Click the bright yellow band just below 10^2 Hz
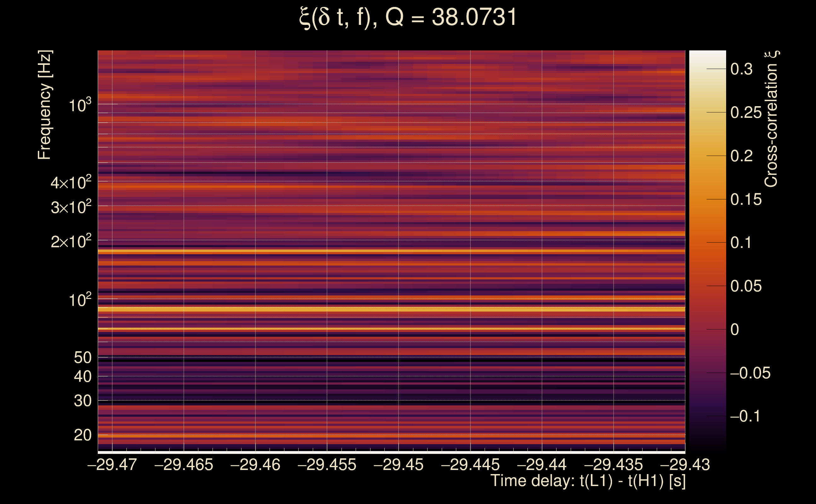816x504 pixels. tap(391, 309)
